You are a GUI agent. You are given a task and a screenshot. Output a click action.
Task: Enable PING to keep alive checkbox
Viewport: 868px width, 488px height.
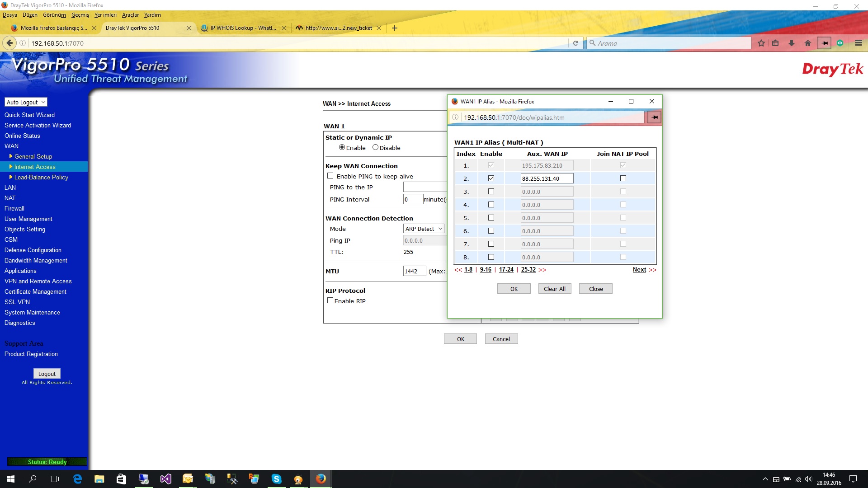coord(330,176)
